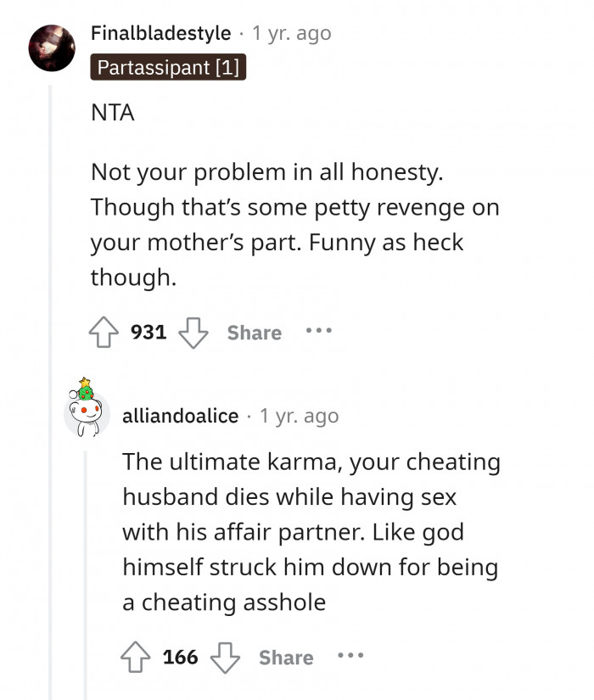
Task: Share alliandoalice's reply
Action: point(286,658)
